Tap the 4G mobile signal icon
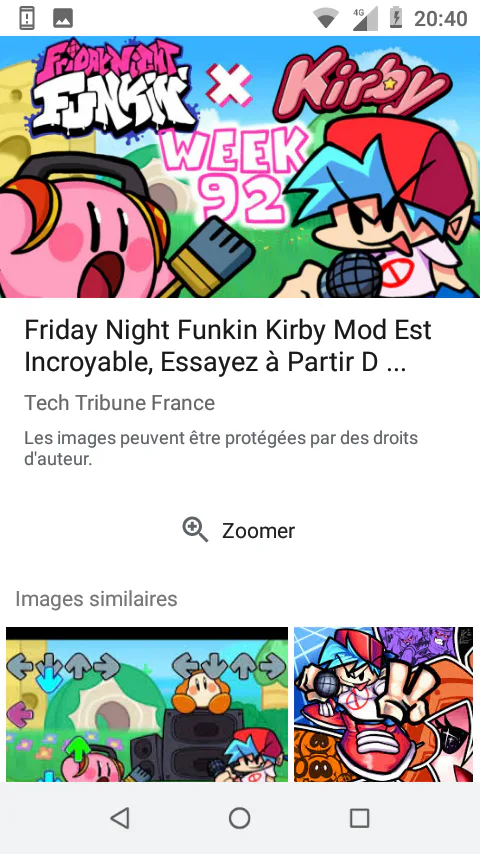The width and height of the screenshot is (480, 854). (365, 19)
